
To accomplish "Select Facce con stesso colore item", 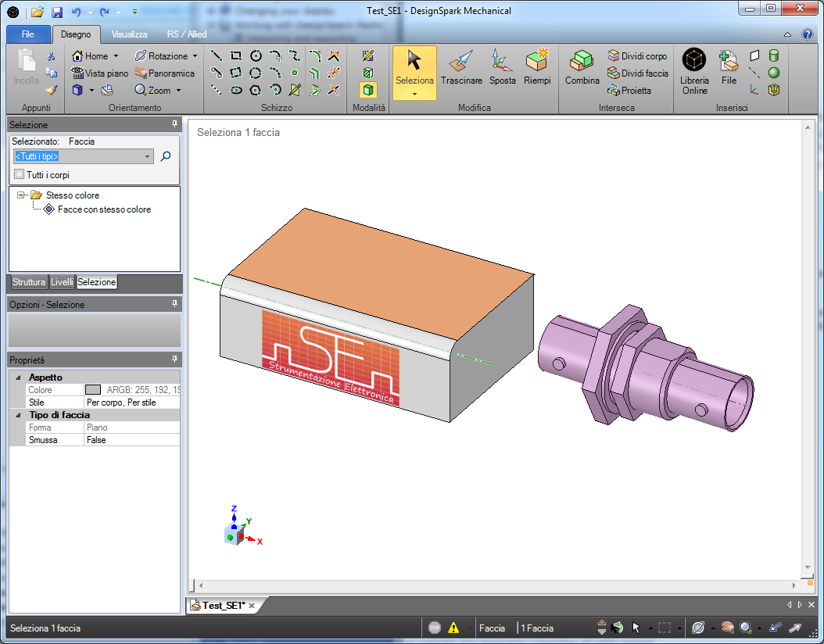I will click(103, 209).
